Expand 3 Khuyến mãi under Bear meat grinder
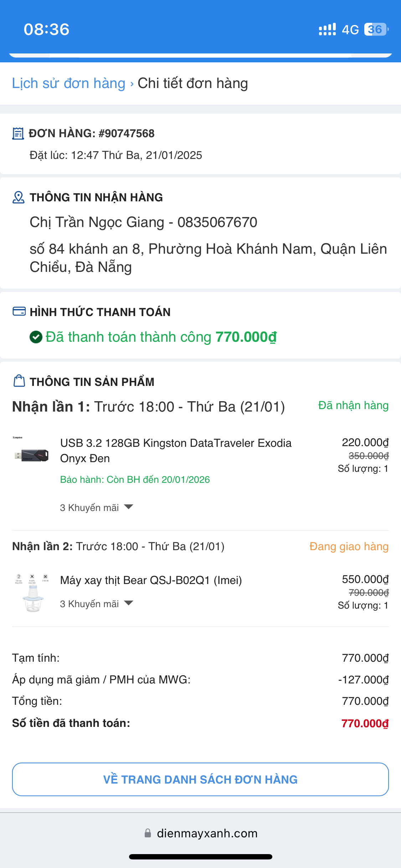This screenshot has height=868, width=401. (x=96, y=604)
